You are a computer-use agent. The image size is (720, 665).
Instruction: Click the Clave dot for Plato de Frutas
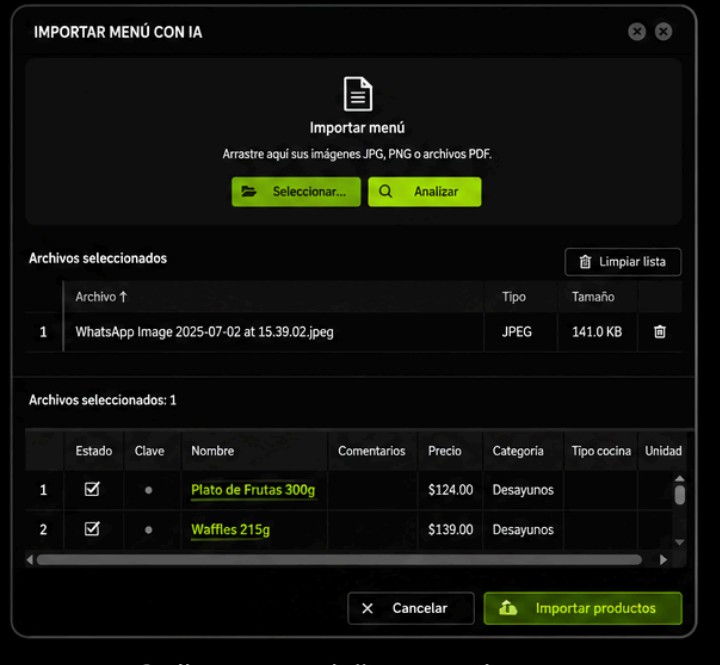click(x=148, y=490)
